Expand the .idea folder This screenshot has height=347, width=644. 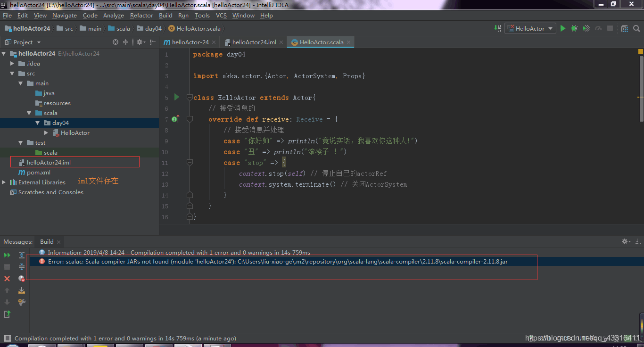(13, 63)
